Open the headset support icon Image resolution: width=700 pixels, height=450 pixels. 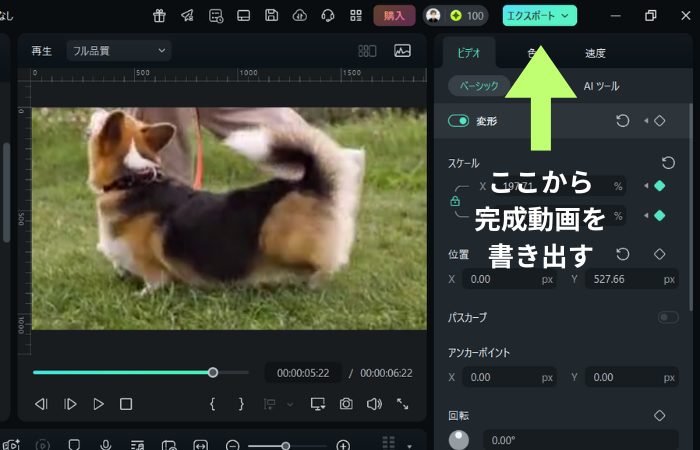pos(328,16)
